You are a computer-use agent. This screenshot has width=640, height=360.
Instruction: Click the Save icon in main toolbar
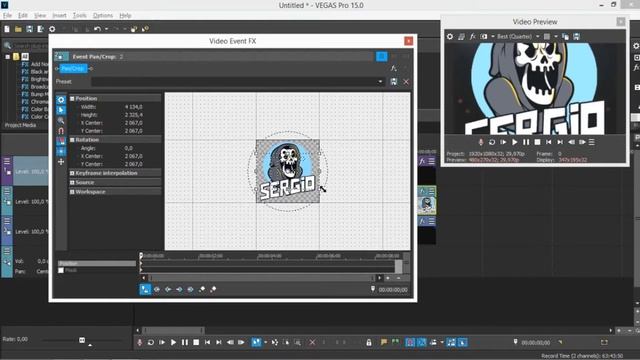29,29
